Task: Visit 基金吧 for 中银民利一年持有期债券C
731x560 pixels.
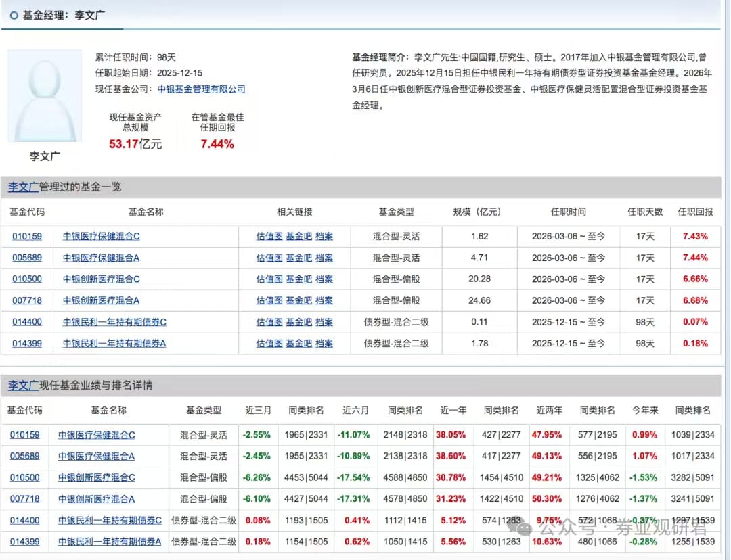Action: [x=298, y=322]
